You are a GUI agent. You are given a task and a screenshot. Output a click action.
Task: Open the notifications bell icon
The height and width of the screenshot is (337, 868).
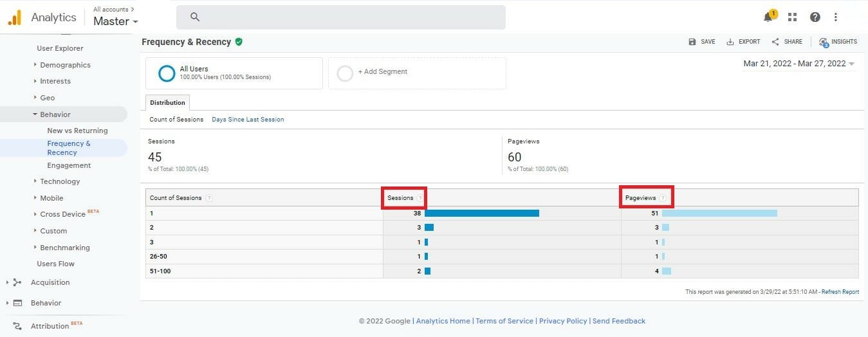768,17
